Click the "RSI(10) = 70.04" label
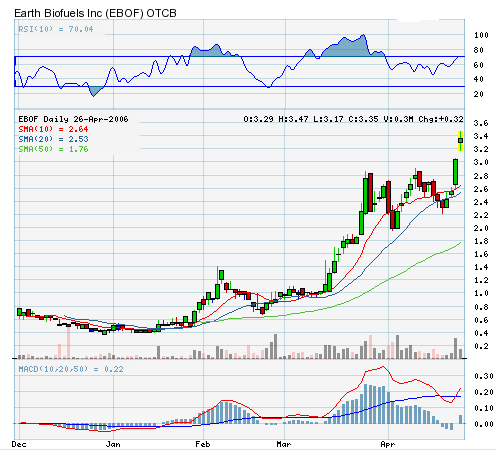The image size is (496, 457). pyautogui.click(x=56, y=29)
